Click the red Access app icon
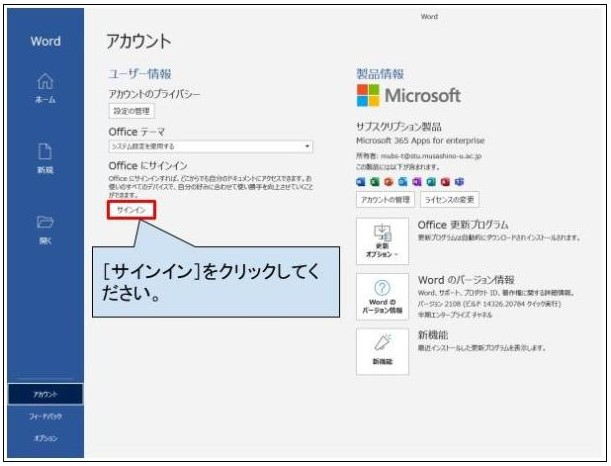The height and width of the screenshot is (466, 611). (x=445, y=182)
